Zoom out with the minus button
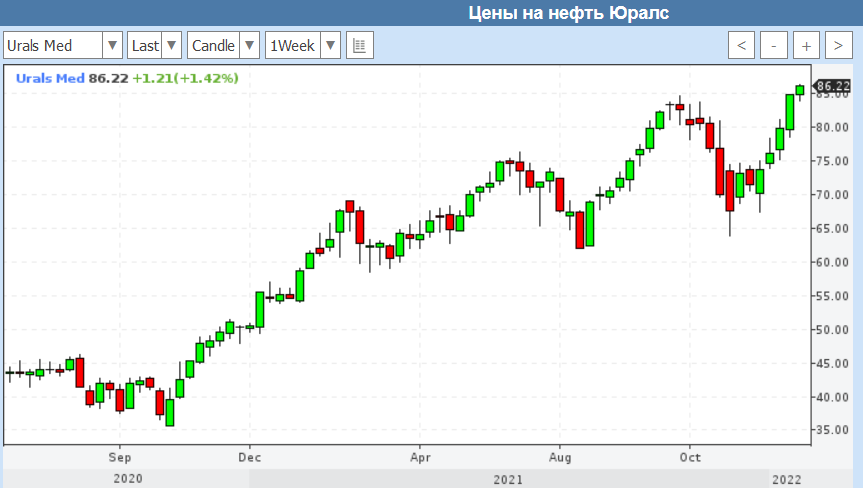Image resolution: width=863 pixels, height=488 pixels. pyautogui.click(x=774, y=45)
